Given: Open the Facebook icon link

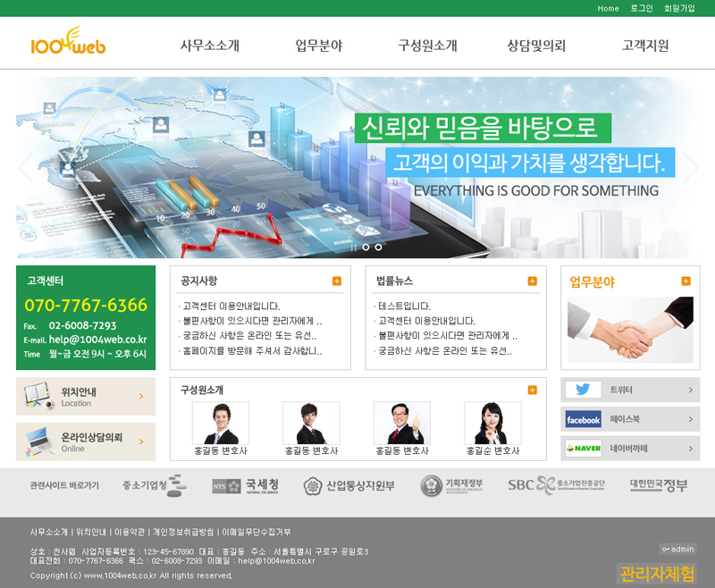Looking at the screenshot, I should pyautogui.click(x=583, y=419).
